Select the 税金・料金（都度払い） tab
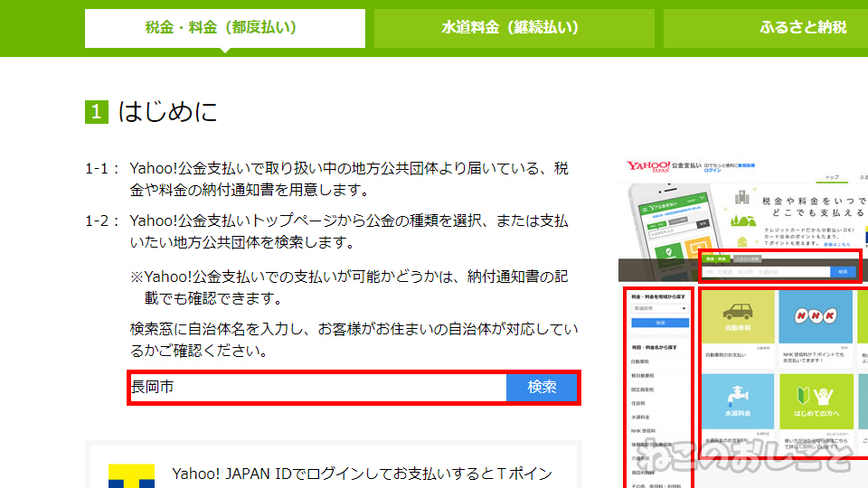Image resolution: width=868 pixels, height=488 pixels. [225, 28]
